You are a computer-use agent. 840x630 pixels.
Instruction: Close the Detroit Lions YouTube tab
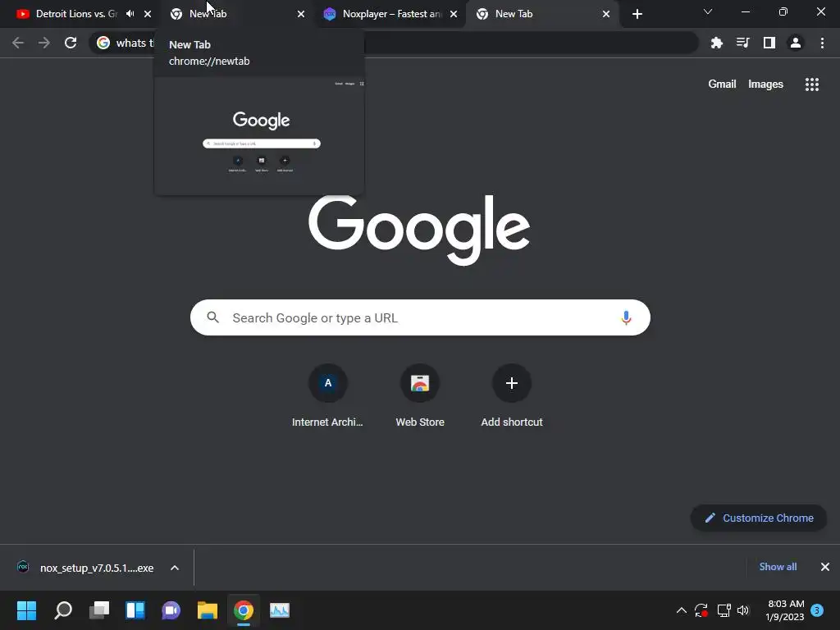148,14
